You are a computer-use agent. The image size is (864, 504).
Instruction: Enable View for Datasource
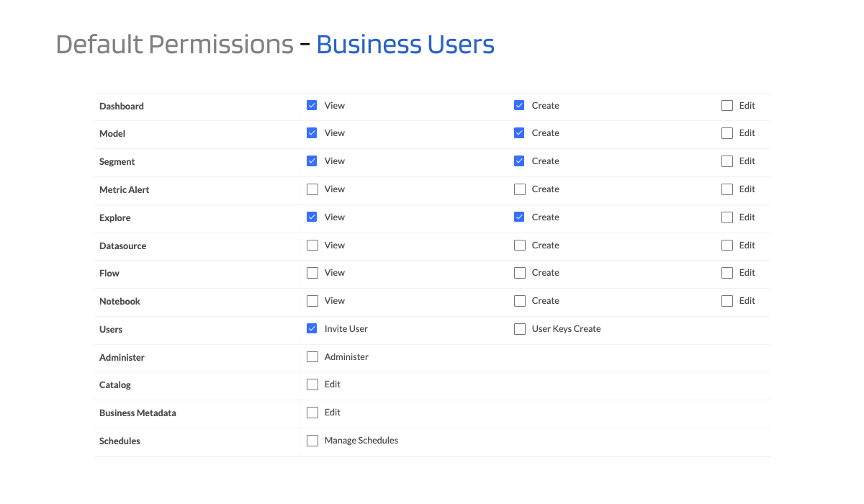[x=312, y=245]
